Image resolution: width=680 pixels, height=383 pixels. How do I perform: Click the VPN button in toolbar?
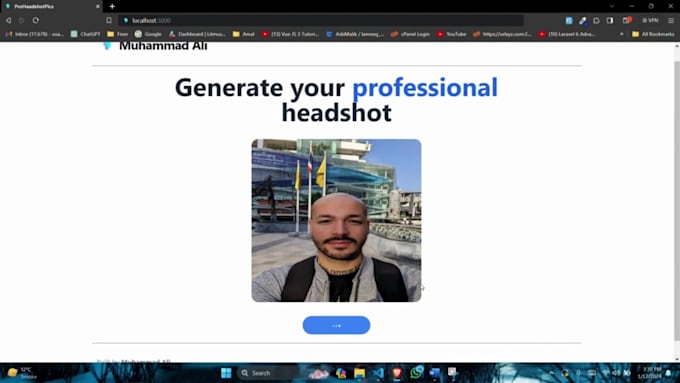click(650, 20)
